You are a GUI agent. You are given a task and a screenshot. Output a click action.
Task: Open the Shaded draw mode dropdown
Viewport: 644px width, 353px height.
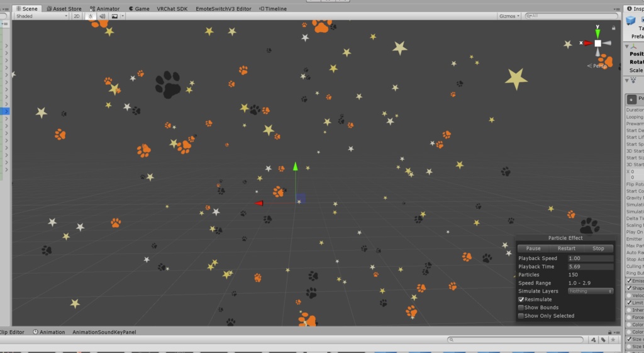[41, 16]
